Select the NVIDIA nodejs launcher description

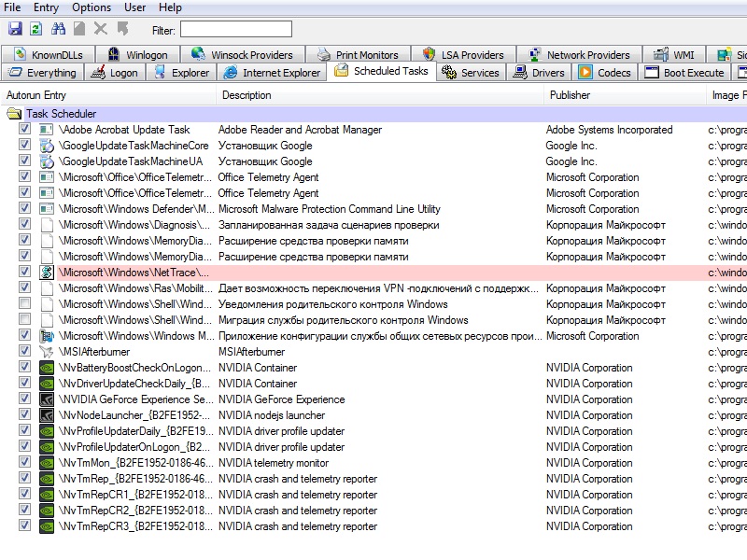272,415
